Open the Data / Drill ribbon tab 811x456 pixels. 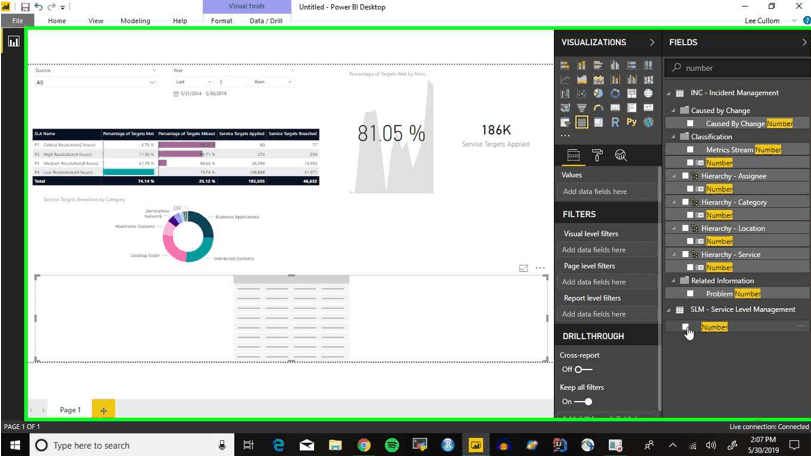point(266,21)
